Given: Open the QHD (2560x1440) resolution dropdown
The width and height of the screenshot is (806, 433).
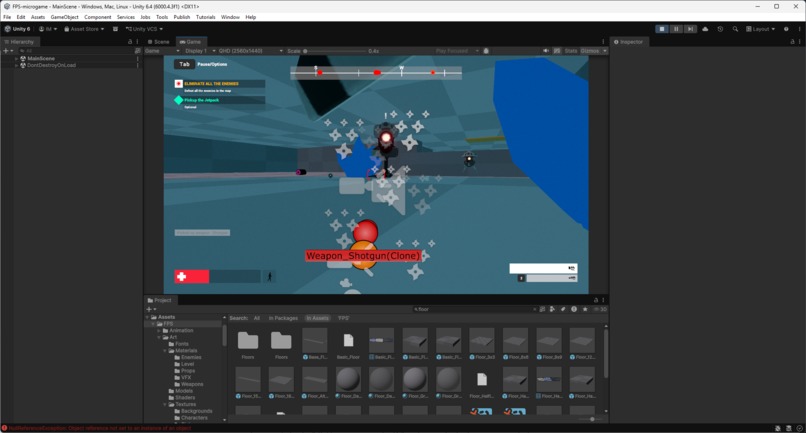Looking at the screenshot, I should coord(250,51).
